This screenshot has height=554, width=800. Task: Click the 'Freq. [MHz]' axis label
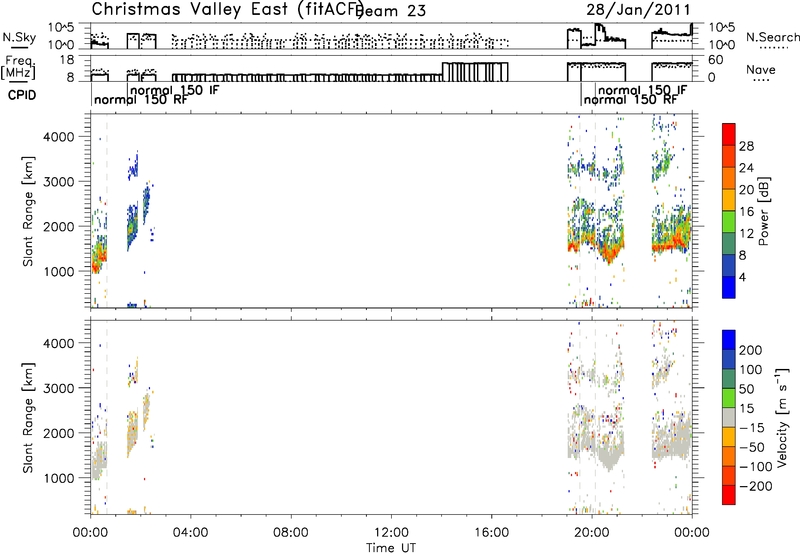click(x=19, y=68)
